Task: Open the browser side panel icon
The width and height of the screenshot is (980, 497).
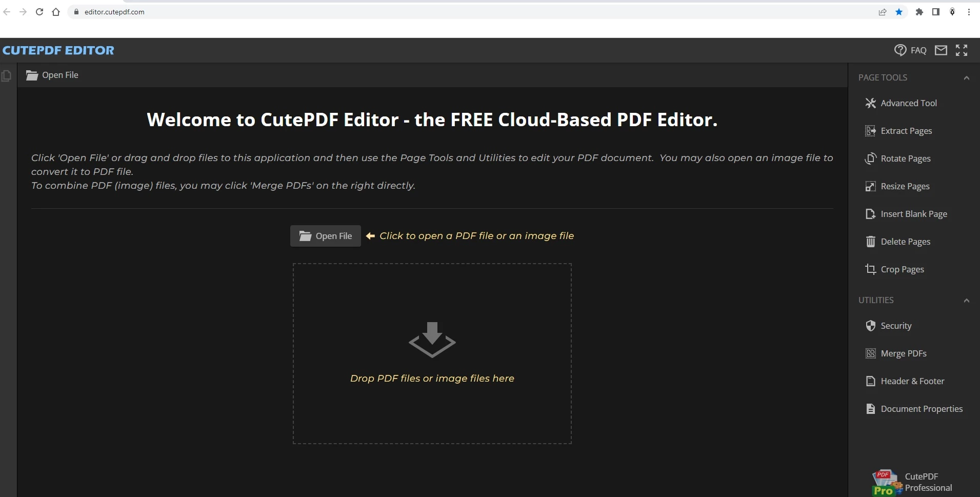Action: click(936, 12)
